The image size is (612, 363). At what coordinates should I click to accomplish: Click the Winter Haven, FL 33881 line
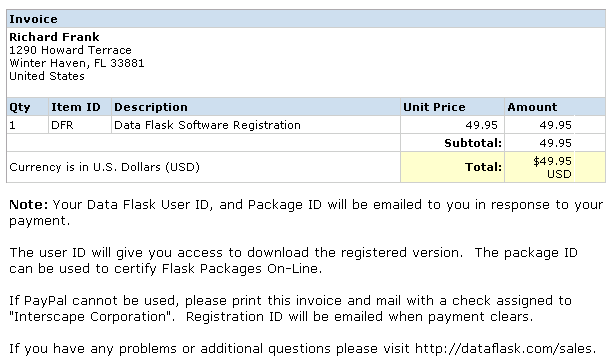[76, 63]
